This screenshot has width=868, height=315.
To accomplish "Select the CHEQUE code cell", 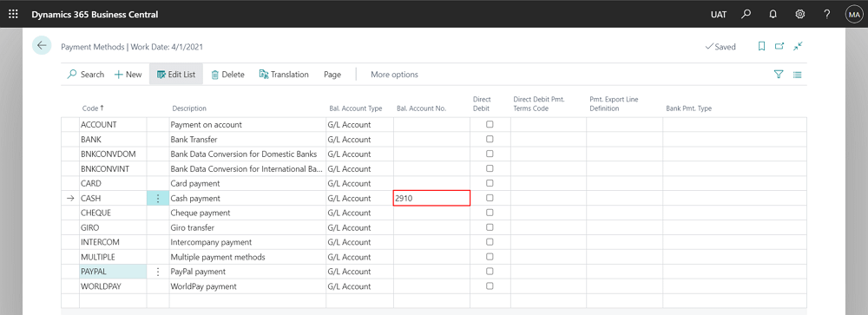I will 113,213.
